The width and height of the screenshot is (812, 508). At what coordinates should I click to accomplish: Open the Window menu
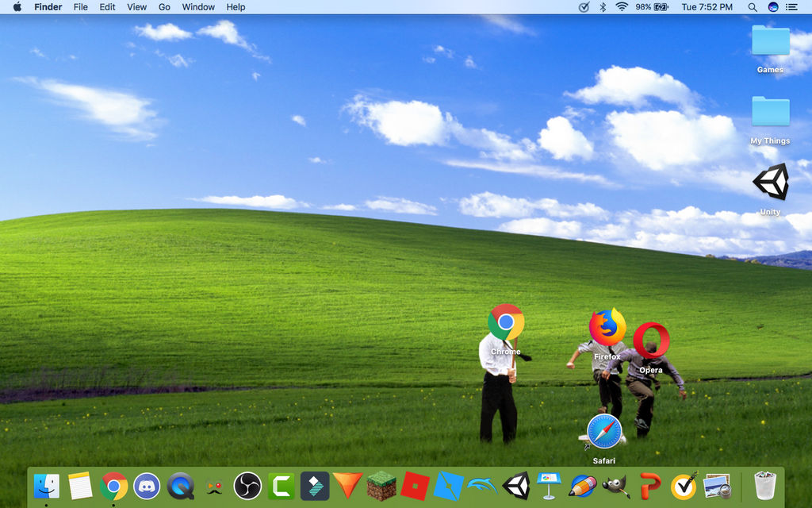tap(198, 6)
